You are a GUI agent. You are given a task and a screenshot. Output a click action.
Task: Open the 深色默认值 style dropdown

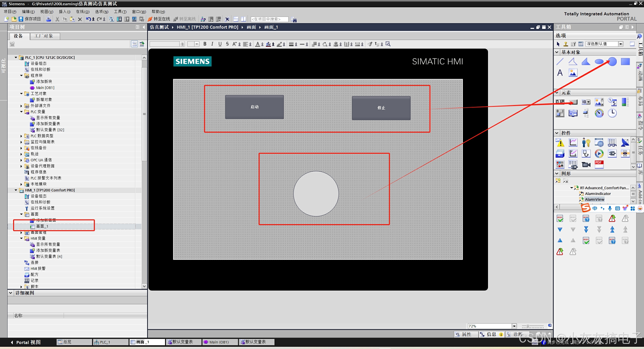[621, 44]
